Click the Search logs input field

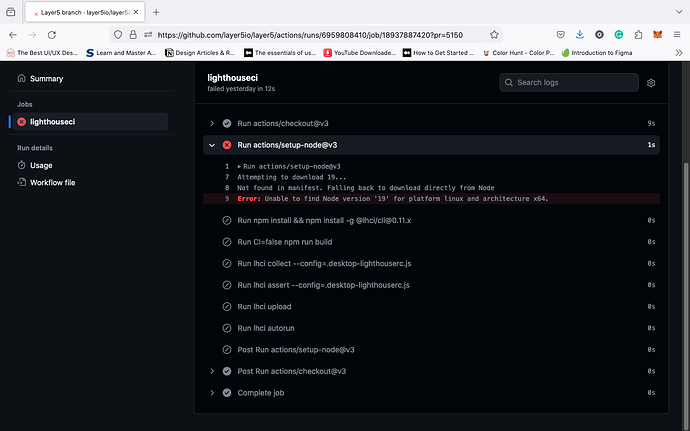[x=569, y=82]
